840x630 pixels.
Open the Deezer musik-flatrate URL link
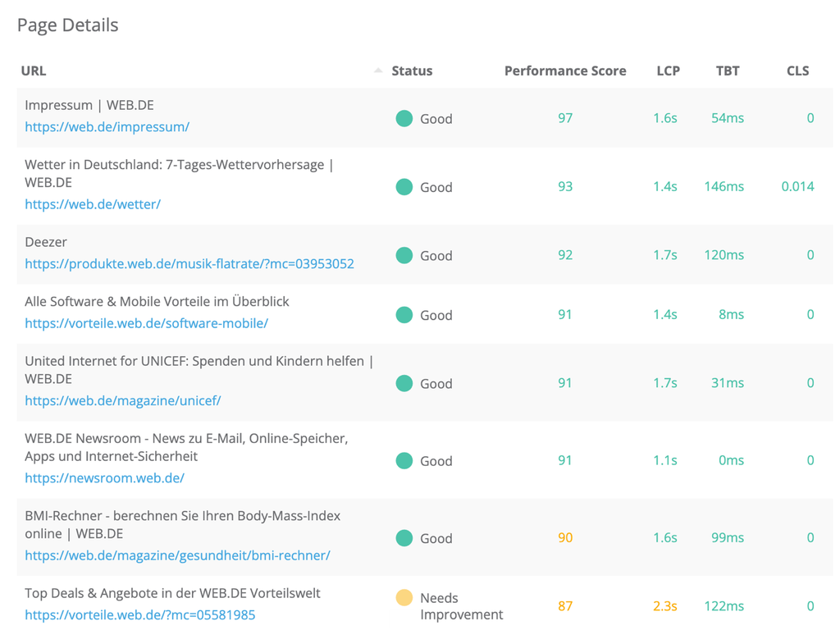pyautogui.click(x=189, y=263)
